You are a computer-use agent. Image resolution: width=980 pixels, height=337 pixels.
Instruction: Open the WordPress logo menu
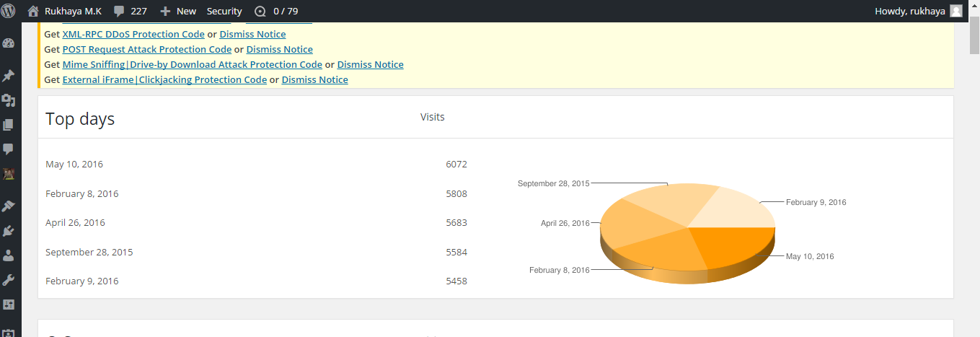click(9, 11)
